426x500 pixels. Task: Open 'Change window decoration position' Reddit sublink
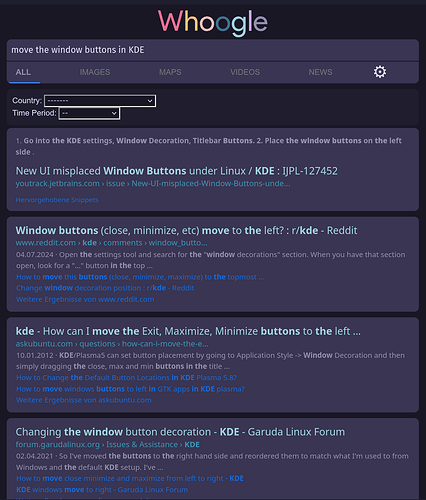pyautogui.click(x=105, y=288)
